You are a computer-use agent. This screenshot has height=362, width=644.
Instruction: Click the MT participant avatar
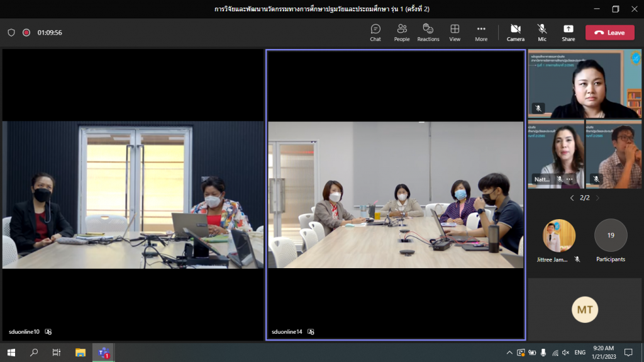[585, 309]
